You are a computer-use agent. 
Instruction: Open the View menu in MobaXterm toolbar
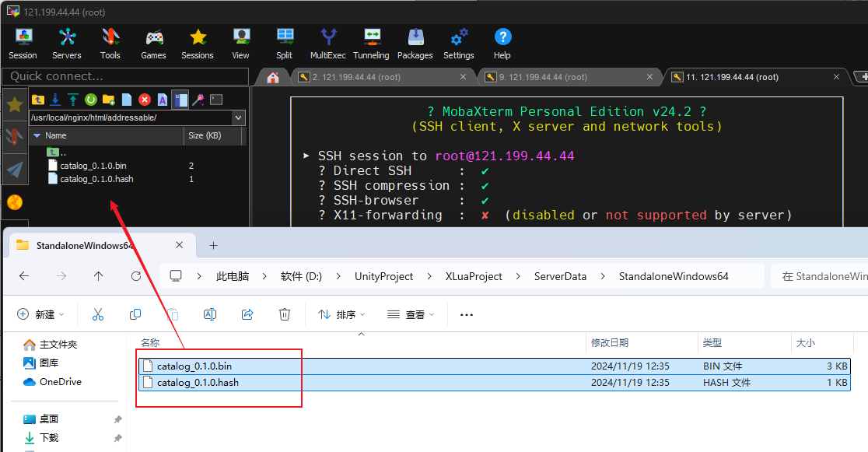pos(241,44)
